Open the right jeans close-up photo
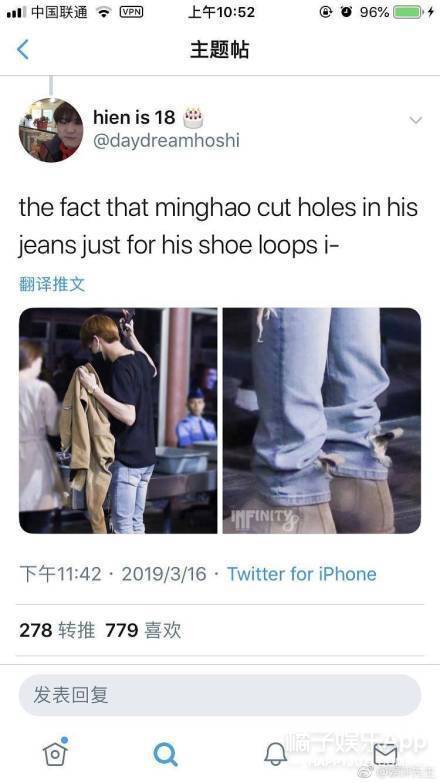The width and height of the screenshot is (440, 783). pos(322,420)
